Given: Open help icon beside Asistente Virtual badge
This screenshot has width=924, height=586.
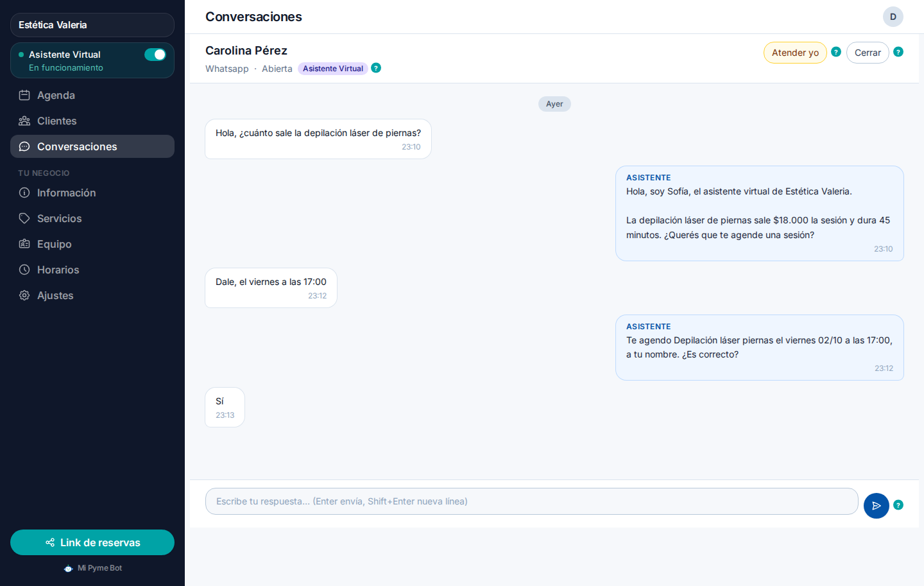Looking at the screenshot, I should point(376,68).
